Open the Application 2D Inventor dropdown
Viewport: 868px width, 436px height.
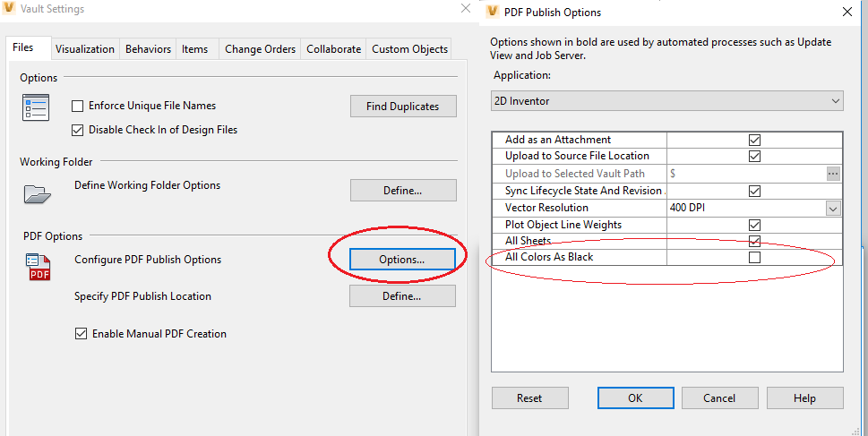click(x=667, y=101)
